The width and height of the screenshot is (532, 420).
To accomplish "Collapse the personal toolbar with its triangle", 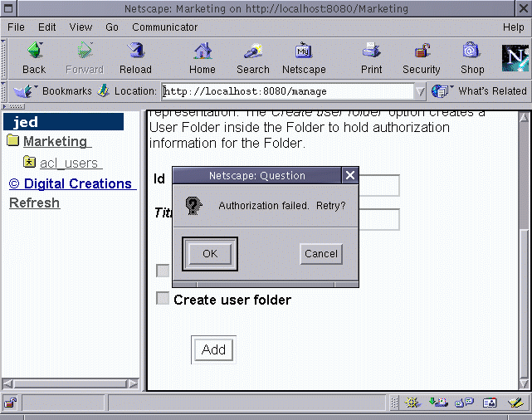I will pos(13,106).
